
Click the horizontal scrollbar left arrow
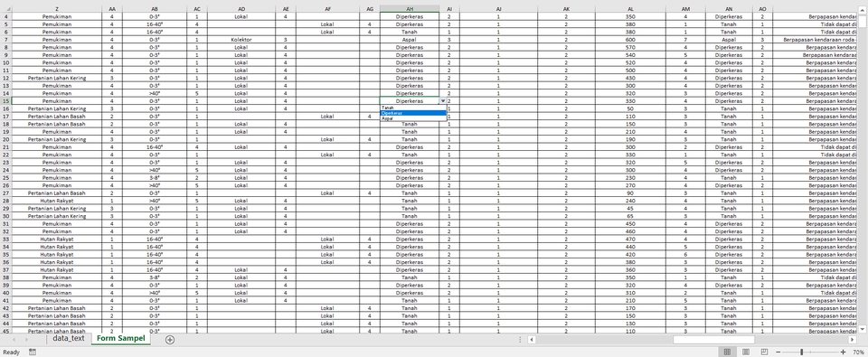pyautogui.click(x=532, y=339)
